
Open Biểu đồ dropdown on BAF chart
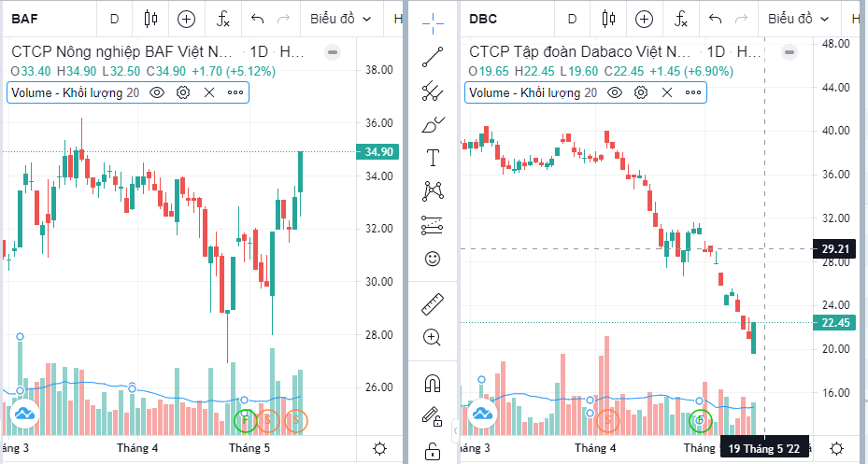pos(341,19)
